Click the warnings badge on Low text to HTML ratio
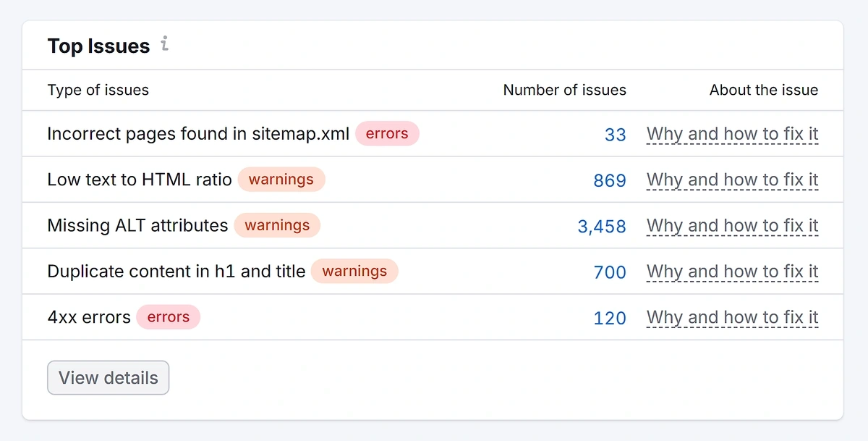This screenshot has width=868, height=441. pyautogui.click(x=281, y=180)
